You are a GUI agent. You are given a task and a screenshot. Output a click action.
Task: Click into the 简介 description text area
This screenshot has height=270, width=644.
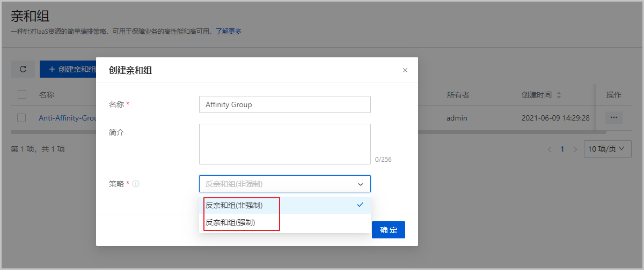[284, 144]
